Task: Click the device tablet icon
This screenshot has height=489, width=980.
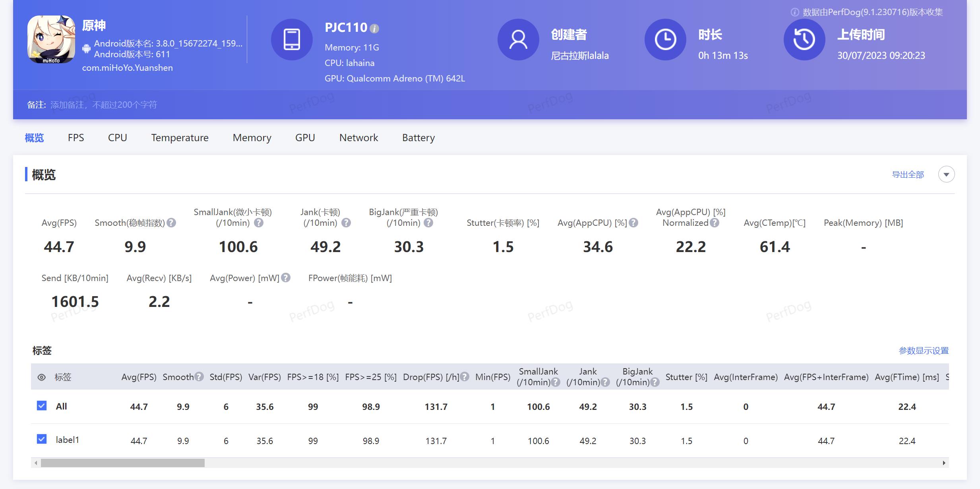Action: 292,39
